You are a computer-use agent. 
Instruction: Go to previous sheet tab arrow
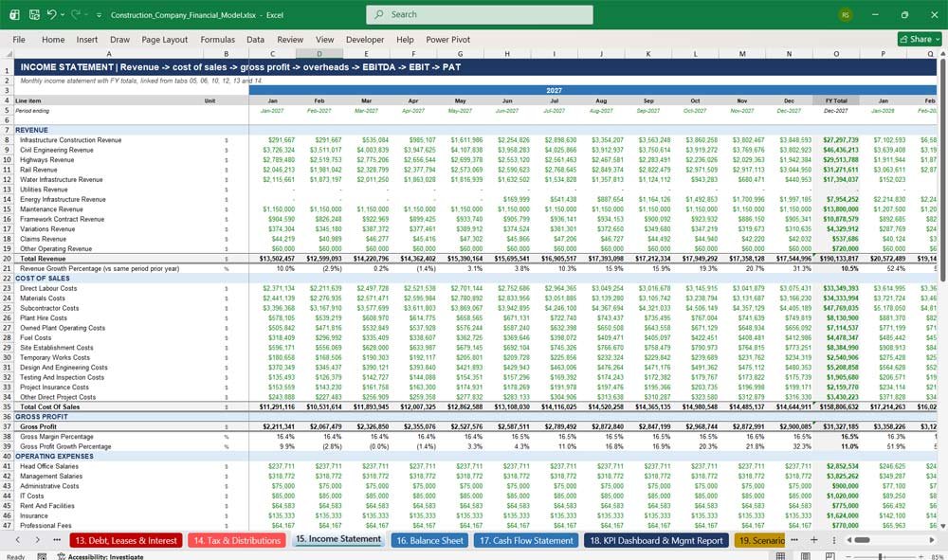(17, 540)
